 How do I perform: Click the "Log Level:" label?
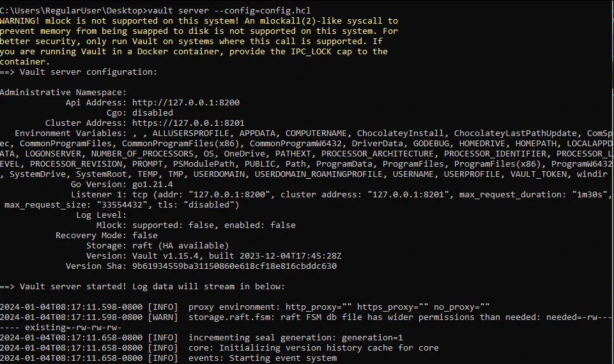coord(101,215)
